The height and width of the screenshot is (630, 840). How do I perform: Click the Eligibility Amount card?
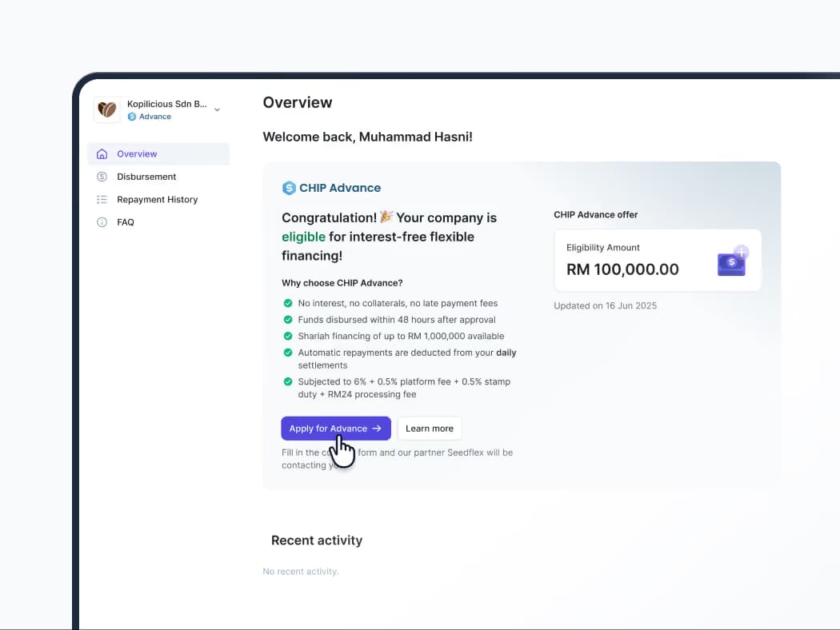[658, 260]
